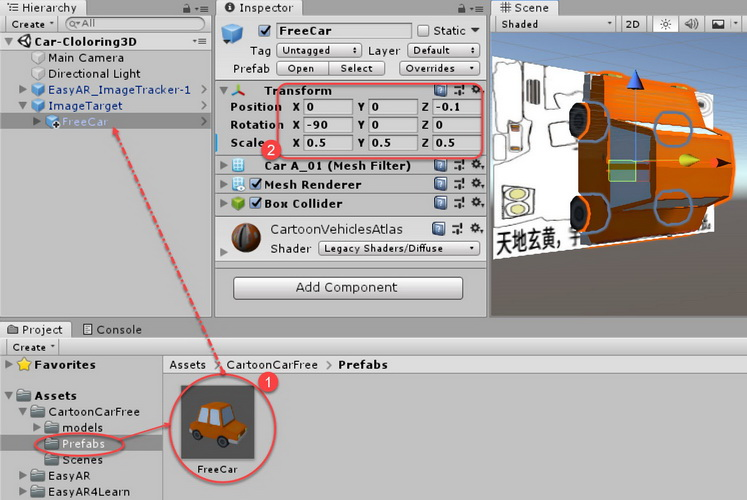747x500 pixels.
Task: Collapse the Transform component
Action: point(223,90)
